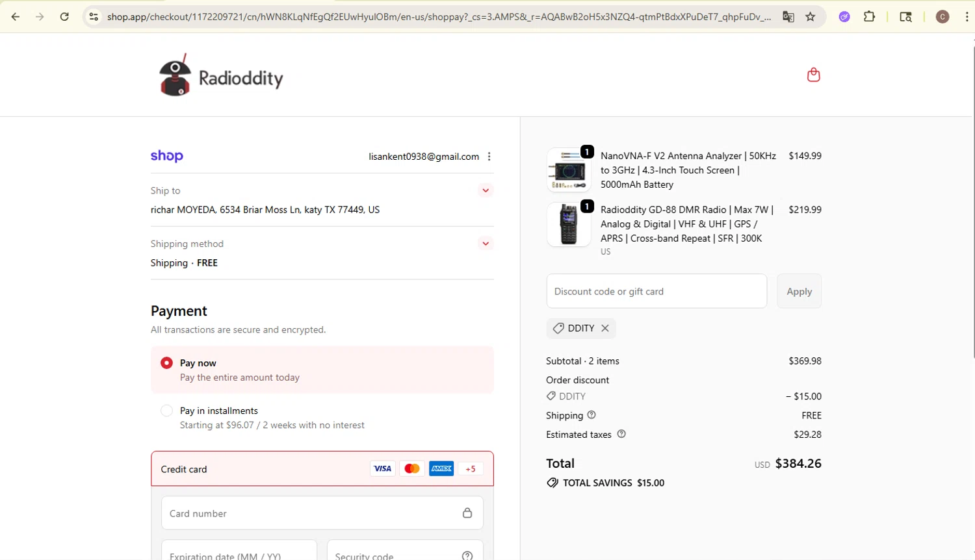Click the NanoVNA-F V2 product thumbnail
Image resolution: width=975 pixels, height=560 pixels.
pos(569,170)
